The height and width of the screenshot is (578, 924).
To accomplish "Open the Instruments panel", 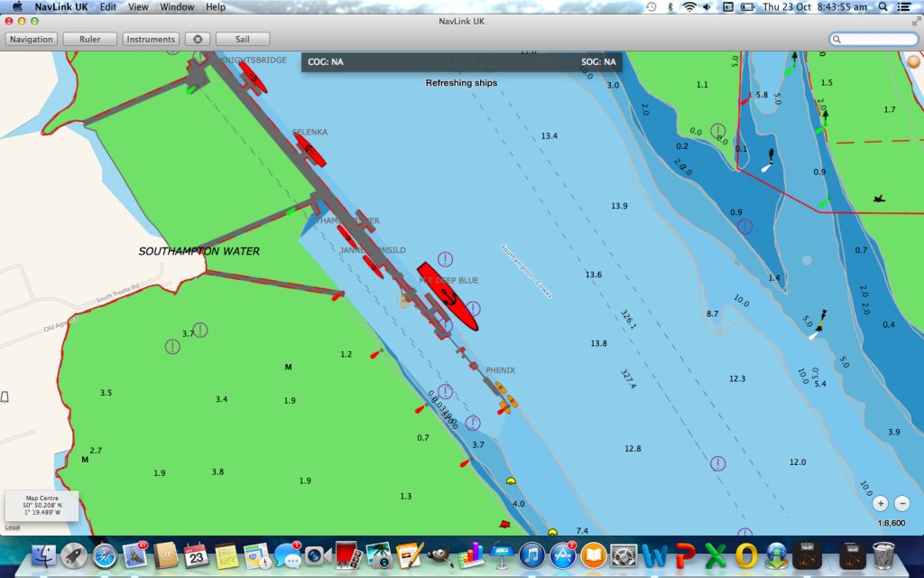I will (x=151, y=39).
